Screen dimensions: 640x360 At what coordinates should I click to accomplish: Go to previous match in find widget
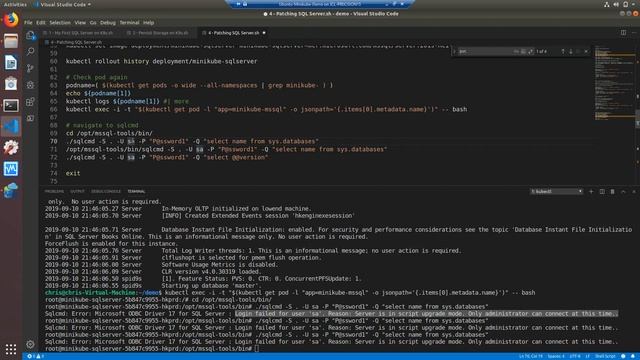(x=563, y=51)
